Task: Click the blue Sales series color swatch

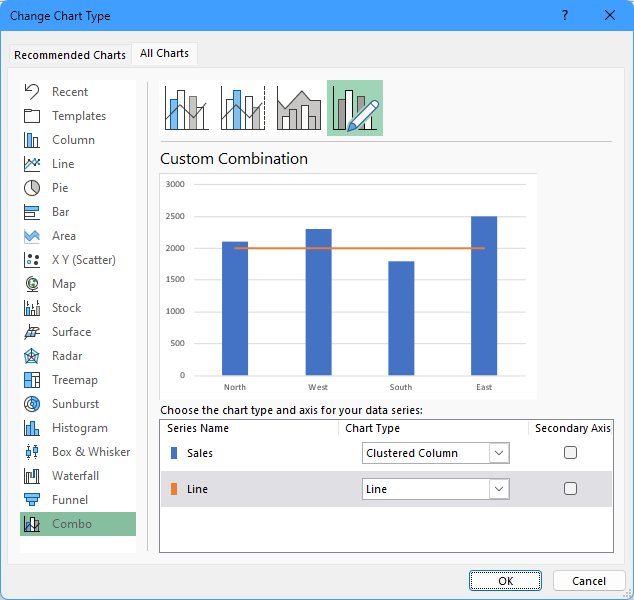Action: [174, 453]
